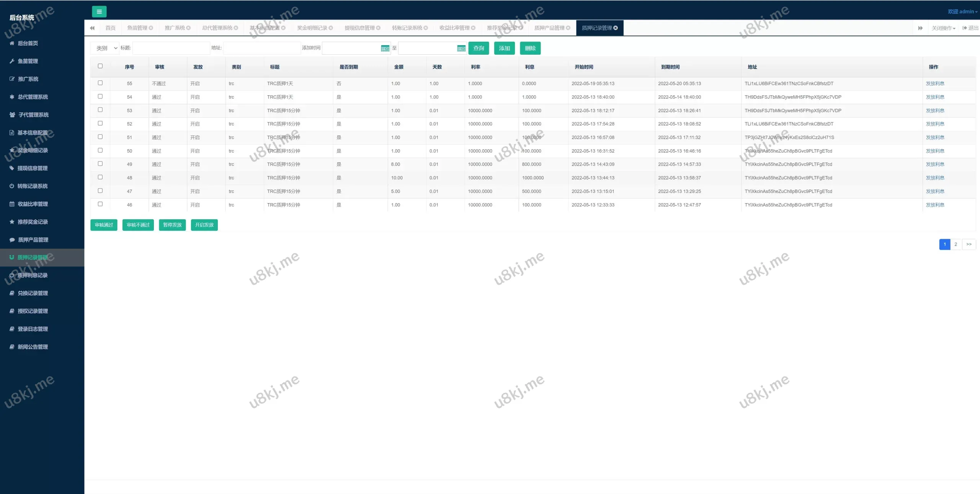Click the hamburger menu toggle icon
Viewport: 980px width, 494px height.
[x=99, y=11]
